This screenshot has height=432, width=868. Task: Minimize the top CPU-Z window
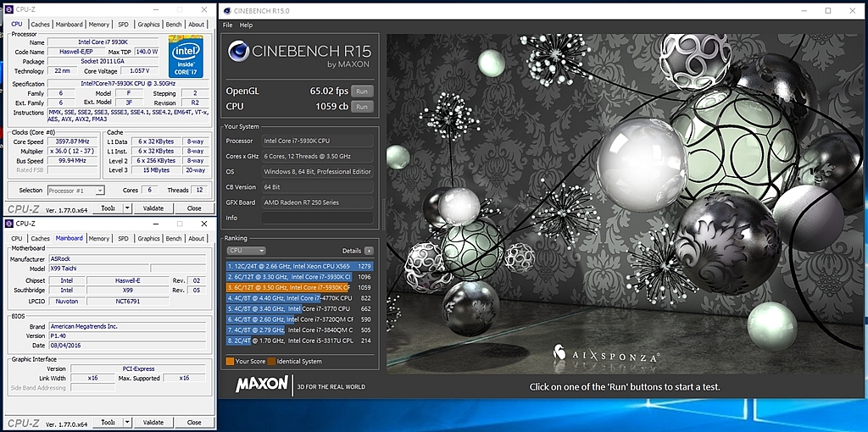155,9
